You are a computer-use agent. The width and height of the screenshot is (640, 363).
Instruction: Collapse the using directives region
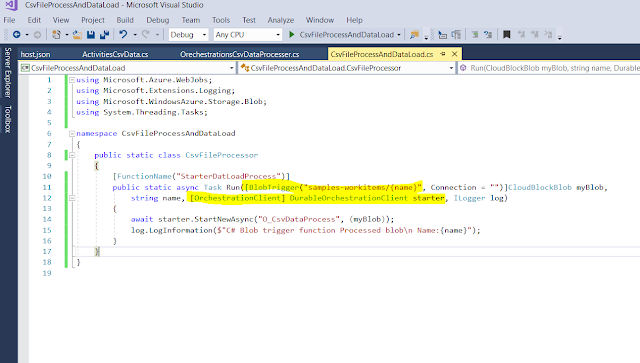tap(72, 80)
